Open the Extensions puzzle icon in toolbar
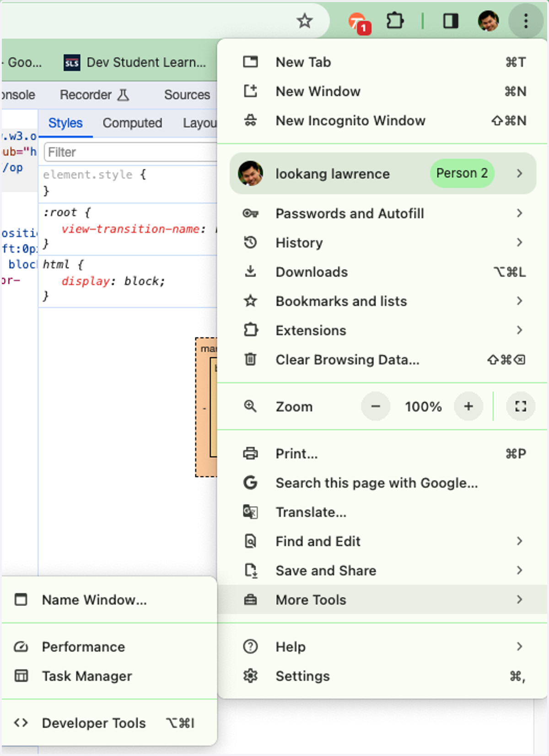The image size is (549, 756). (x=395, y=21)
